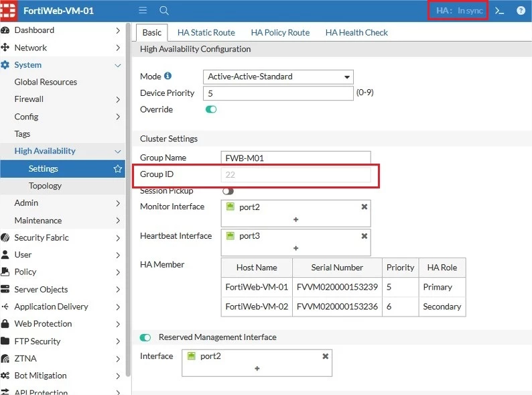Click the Device Priority field

(x=278, y=93)
